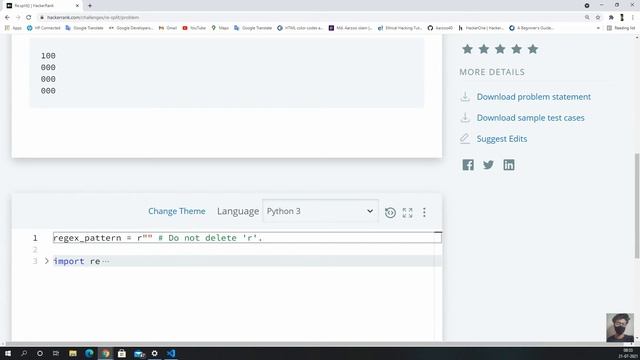Screen dimensions: 640x360
Task: Expand the bookmarks overflow arrow
Action: [598, 28]
